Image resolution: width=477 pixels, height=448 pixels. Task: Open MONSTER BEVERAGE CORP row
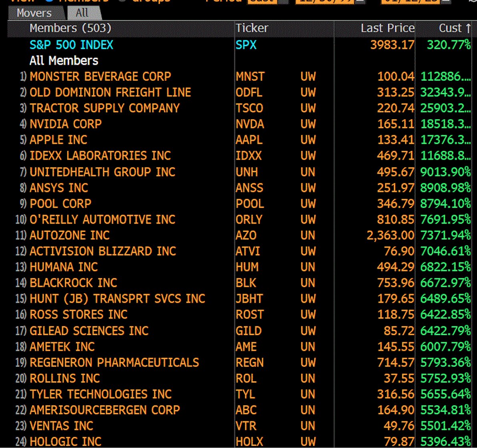click(x=239, y=77)
